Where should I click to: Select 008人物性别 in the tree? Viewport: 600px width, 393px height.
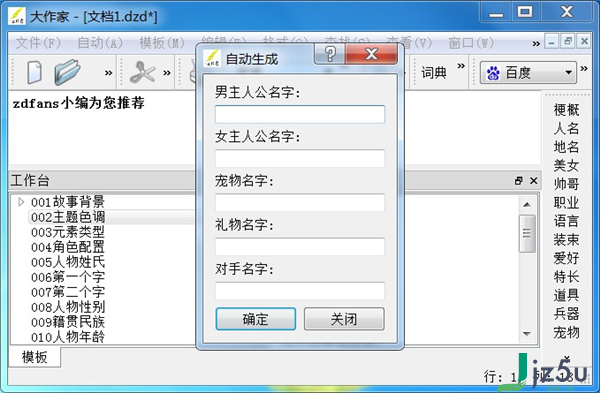(x=68, y=307)
